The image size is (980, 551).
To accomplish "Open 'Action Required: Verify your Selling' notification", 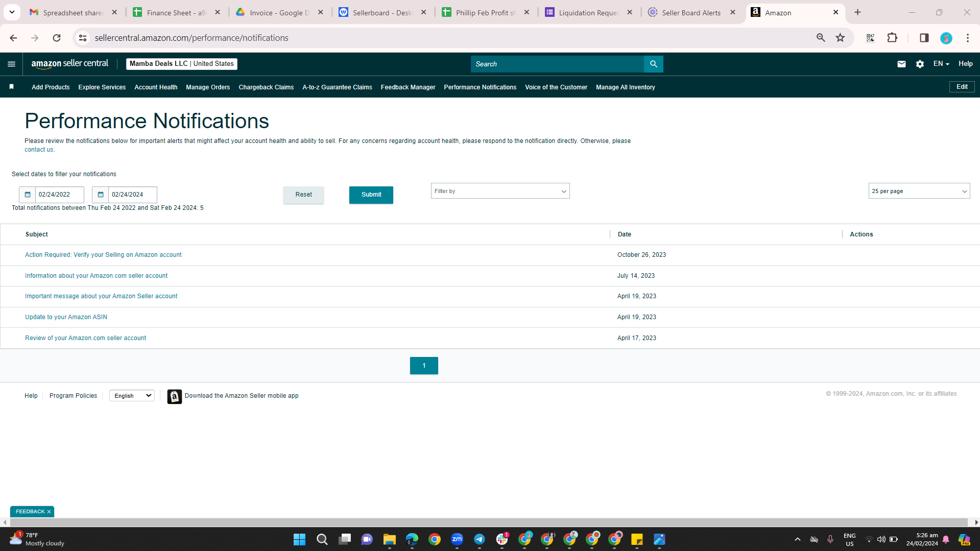I will 103,255.
